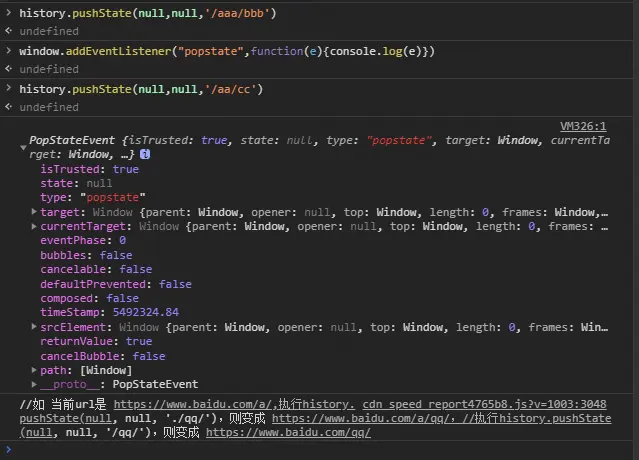Click the blue chevron on the empty prompt line
Viewport: 639px width, 460px height.
(x=8, y=450)
